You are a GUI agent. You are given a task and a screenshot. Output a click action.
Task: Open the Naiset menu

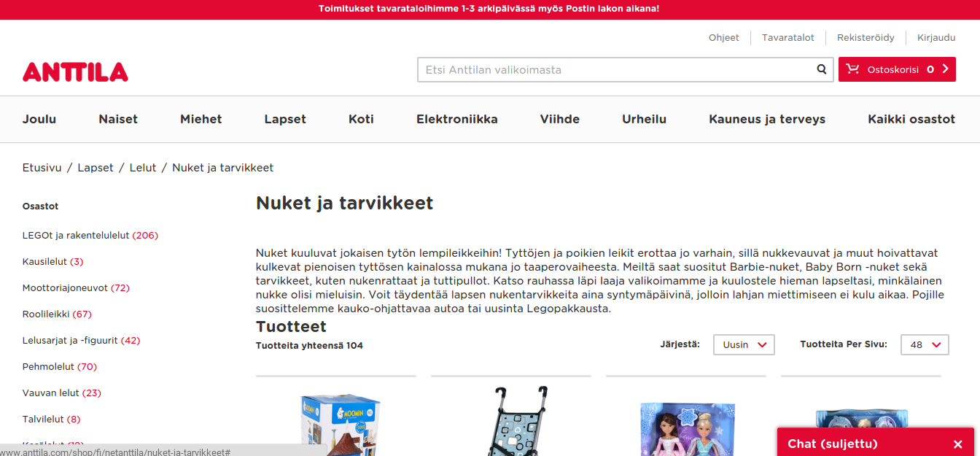pyautogui.click(x=118, y=119)
